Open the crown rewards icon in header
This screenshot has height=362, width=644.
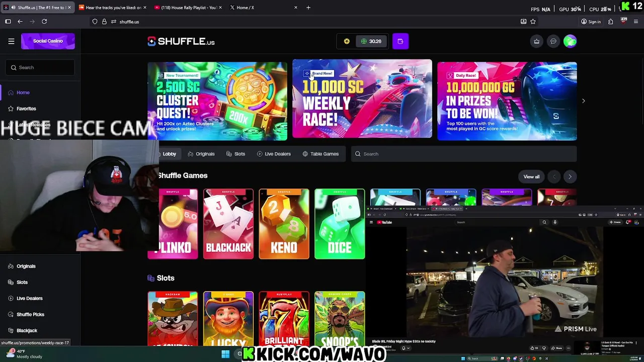coord(536,41)
